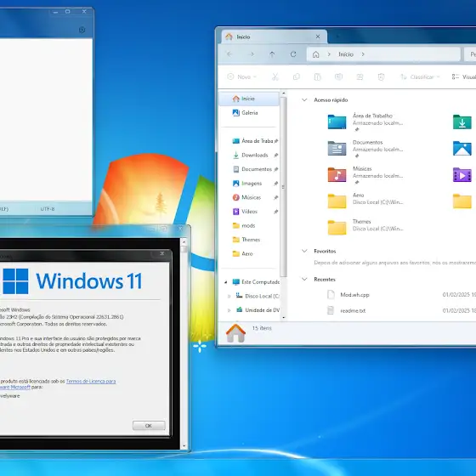
Task: Go up one folder level in Explorer
Action: [272, 54]
